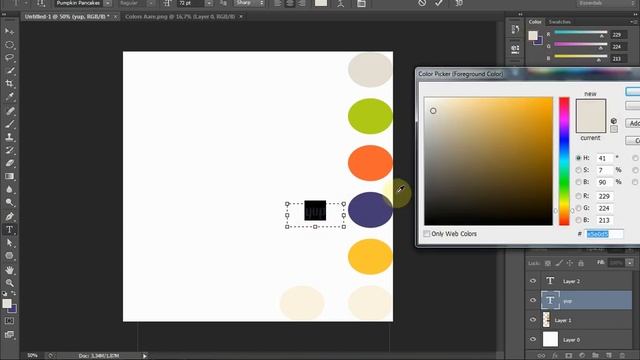The image size is (640, 360).
Task: Open the Color panel tab
Action: click(535, 22)
